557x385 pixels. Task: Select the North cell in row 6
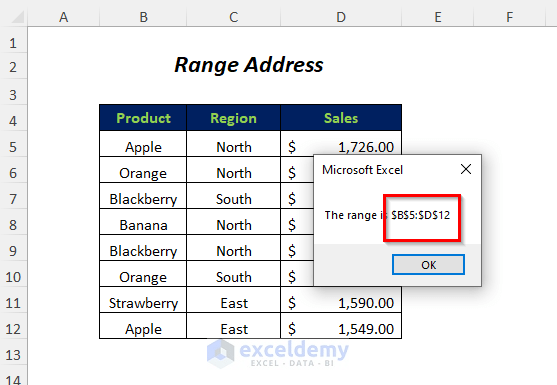point(233,170)
